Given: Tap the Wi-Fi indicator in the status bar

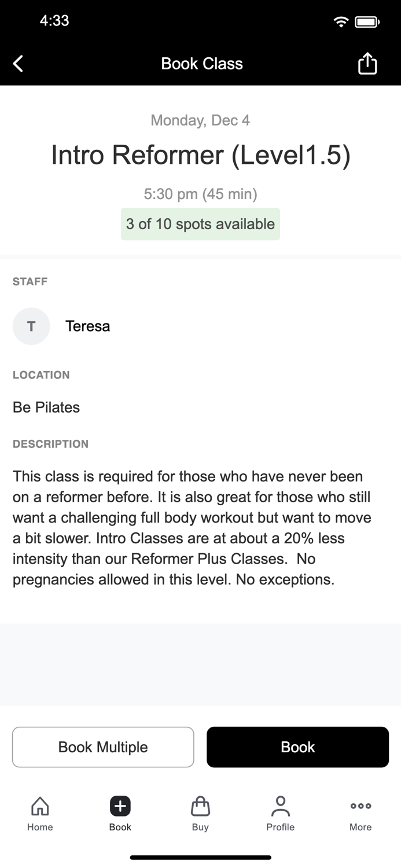Looking at the screenshot, I should click(341, 21).
